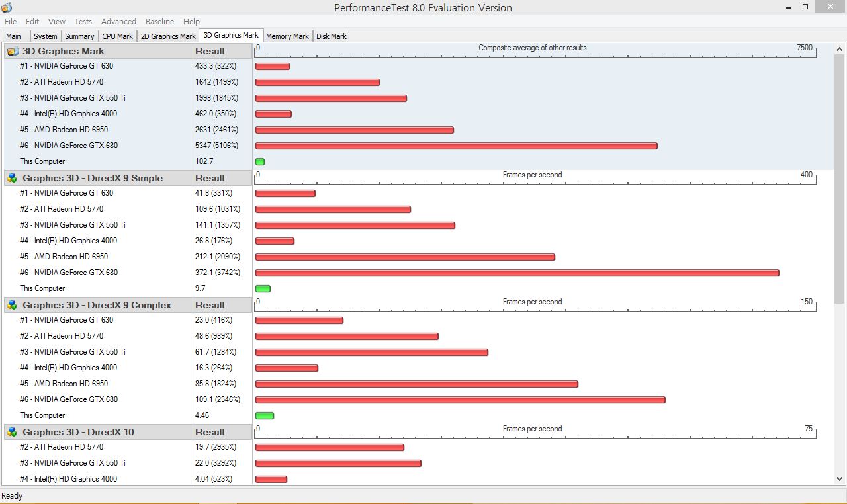This screenshot has height=504, width=847.
Task: Select '#3 - NVIDIA GeForce GTX 550 Ti' in 3D Graphics Mark
Action: (x=73, y=98)
